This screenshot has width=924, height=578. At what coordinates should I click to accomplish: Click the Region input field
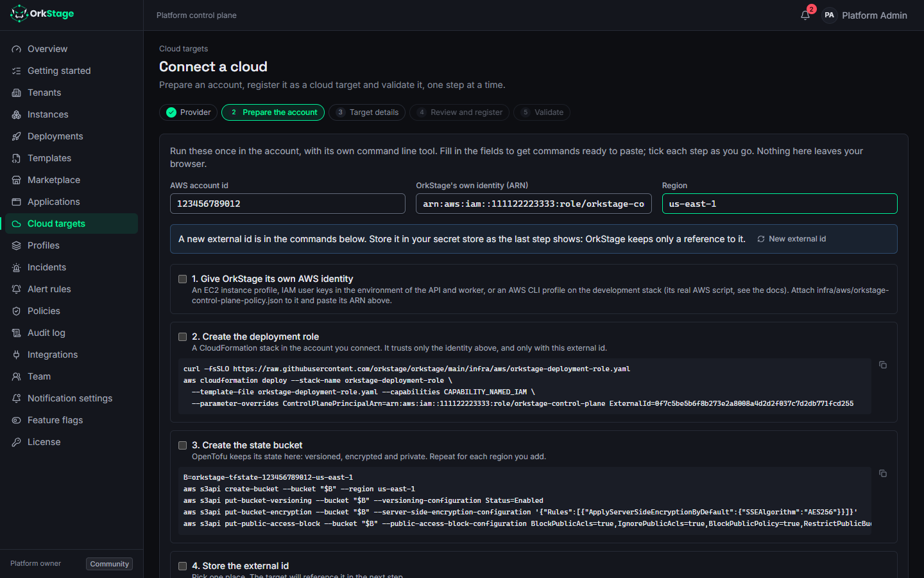[780, 204]
